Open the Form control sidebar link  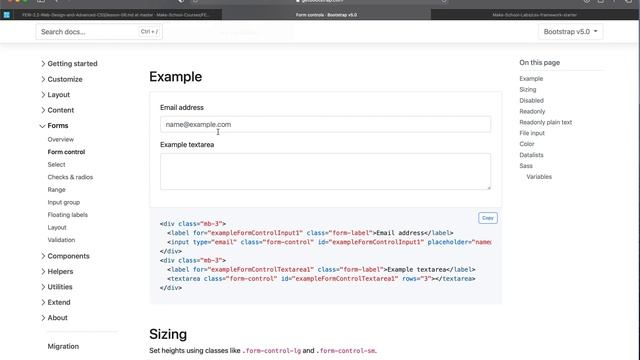[66, 152]
